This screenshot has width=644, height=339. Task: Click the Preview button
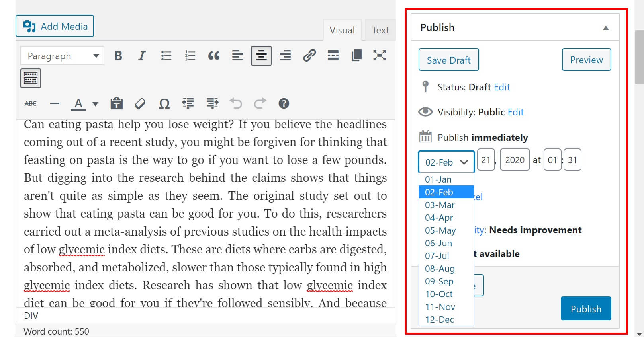pos(586,60)
